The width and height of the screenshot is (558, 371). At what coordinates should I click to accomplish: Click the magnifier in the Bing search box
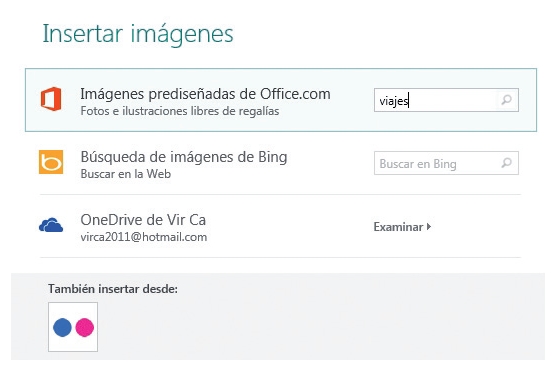click(x=506, y=163)
